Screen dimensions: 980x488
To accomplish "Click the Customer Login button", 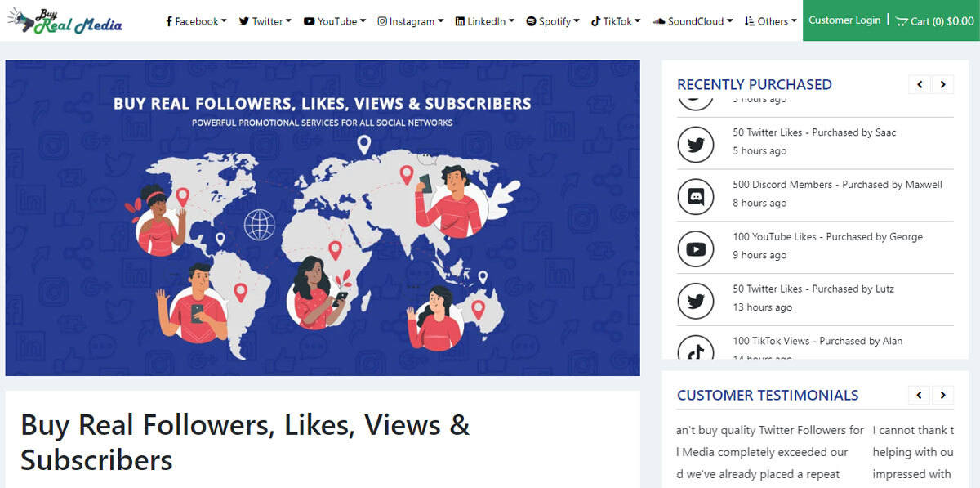I will click(x=844, y=20).
